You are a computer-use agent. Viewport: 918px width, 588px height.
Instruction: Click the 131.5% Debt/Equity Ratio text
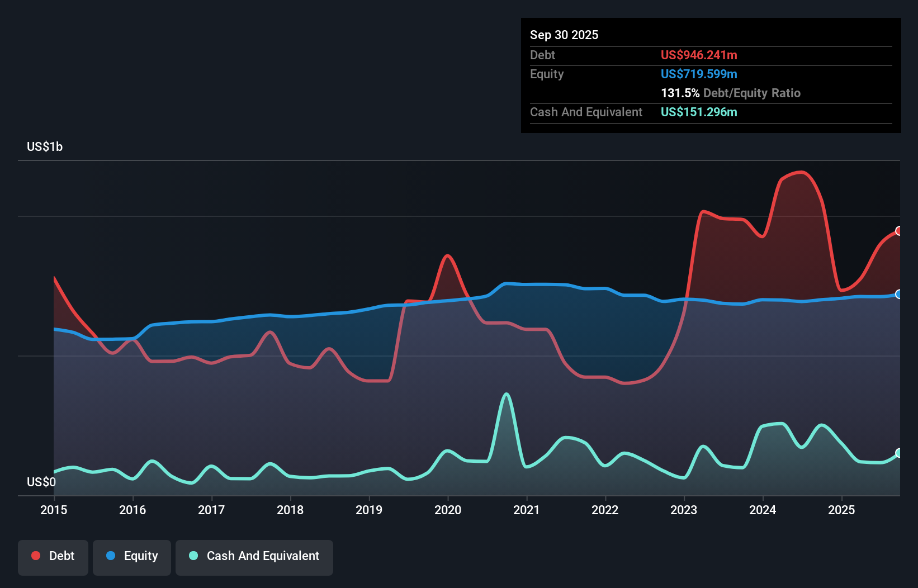[731, 93]
